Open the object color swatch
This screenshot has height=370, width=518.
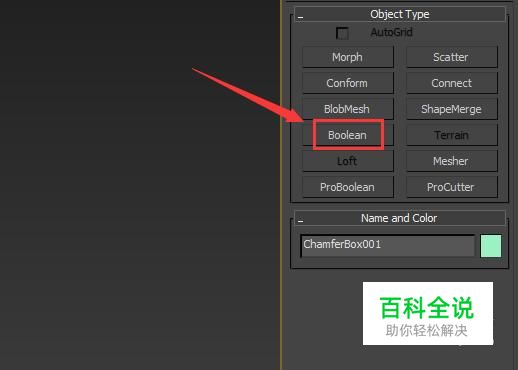pyautogui.click(x=491, y=246)
